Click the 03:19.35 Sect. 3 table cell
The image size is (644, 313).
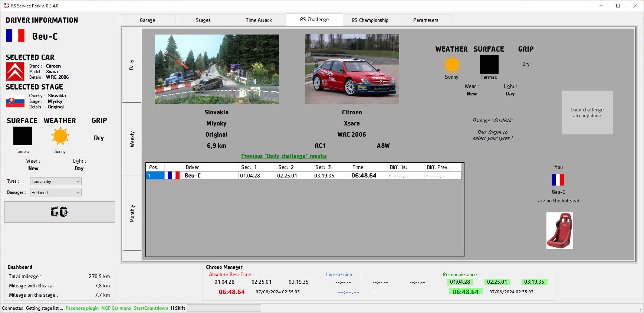[331, 176]
